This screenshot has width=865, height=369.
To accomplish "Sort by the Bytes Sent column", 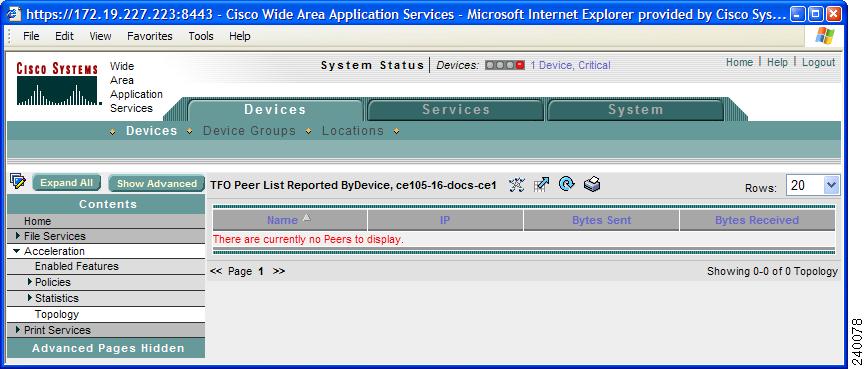I will click(601, 220).
